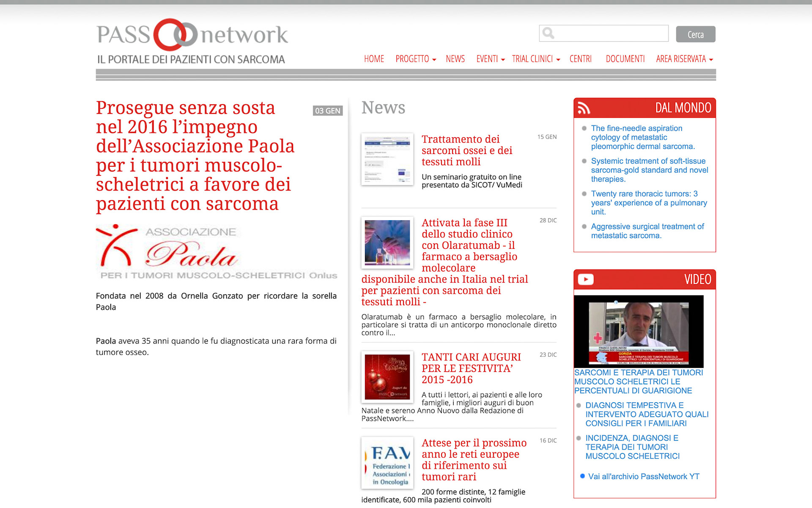The width and height of the screenshot is (812, 508).
Task: Open the EVENTI menu
Action: [x=487, y=59]
